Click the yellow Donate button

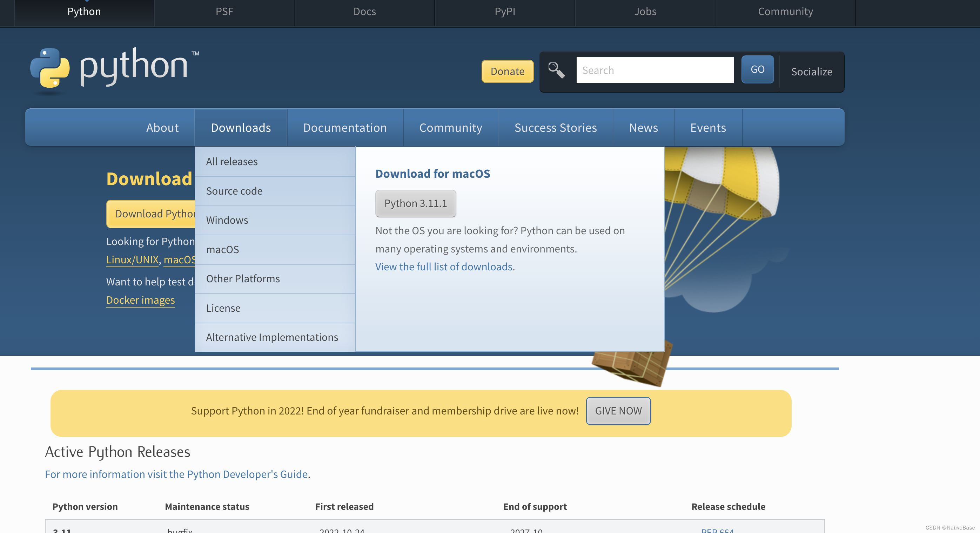coord(508,71)
